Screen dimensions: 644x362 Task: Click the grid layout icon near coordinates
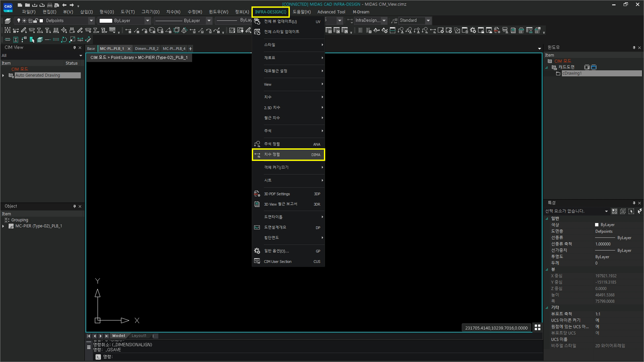tap(537, 328)
